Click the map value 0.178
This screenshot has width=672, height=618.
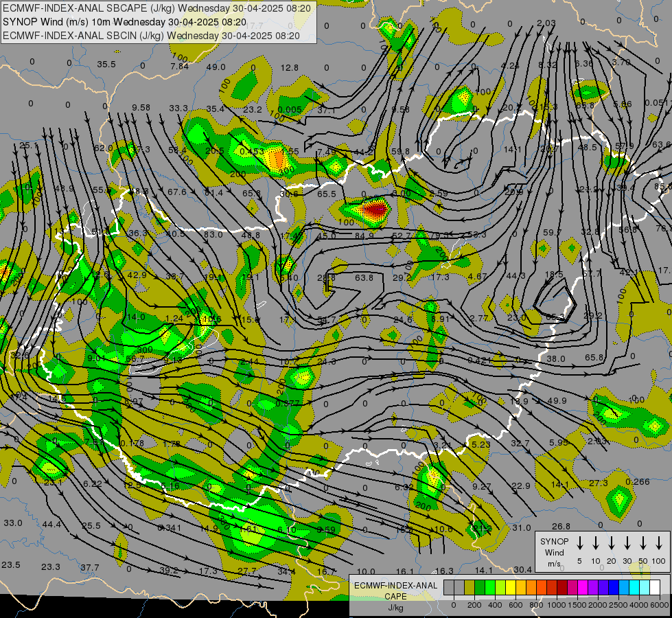pyautogui.click(x=132, y=443)
